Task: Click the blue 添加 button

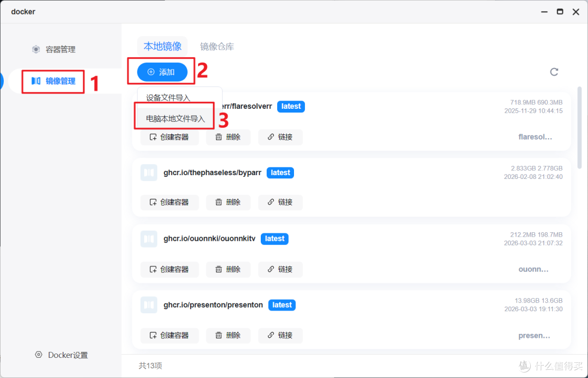Action: pos(162,72)
